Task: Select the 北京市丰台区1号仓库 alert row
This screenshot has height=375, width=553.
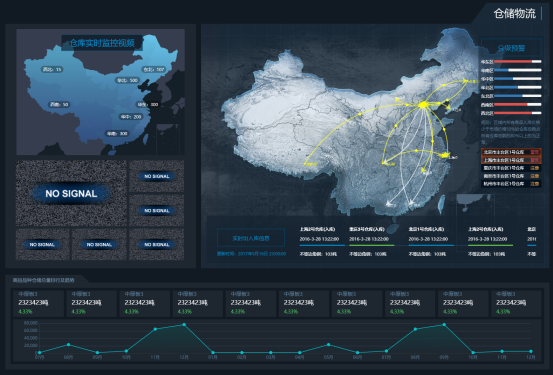Action: click(511, 152)
